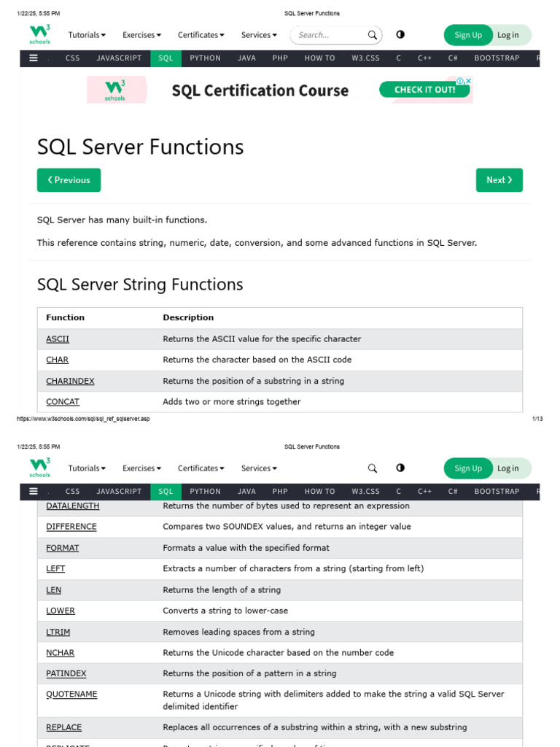Click the magnifier icon in second page header
The height and width of the screenshot is (747, 560).
pos(372,468)
